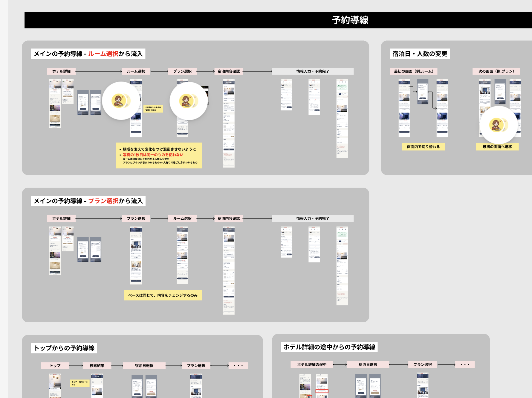This screenshot has height=398, width=532.
Task: Select the tallest 予約完了 screen mockup in the プラン選択から流入 flow
Action: pyautogui.click(x=342, y=266)
